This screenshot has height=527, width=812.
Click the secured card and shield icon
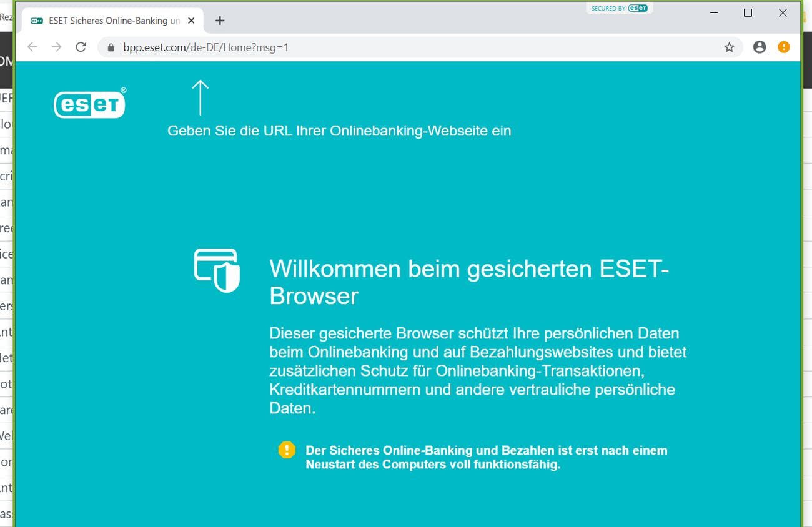[x=217, y=270]
